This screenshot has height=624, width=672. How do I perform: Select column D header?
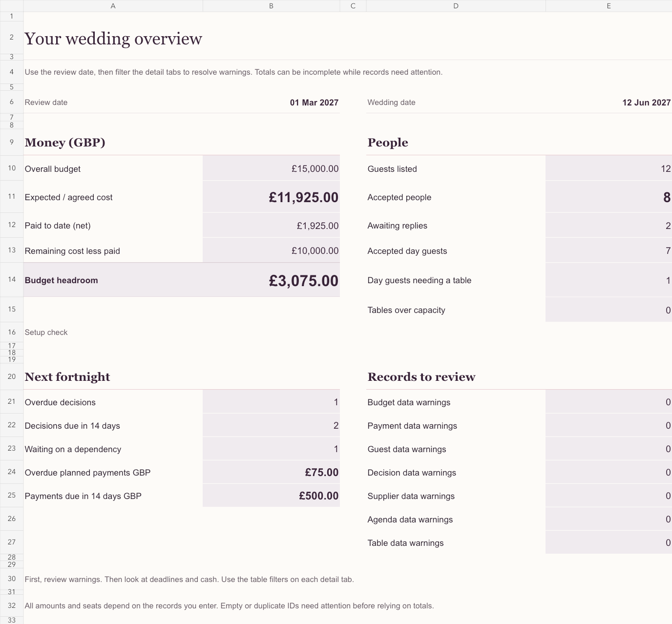coord(456,6)
